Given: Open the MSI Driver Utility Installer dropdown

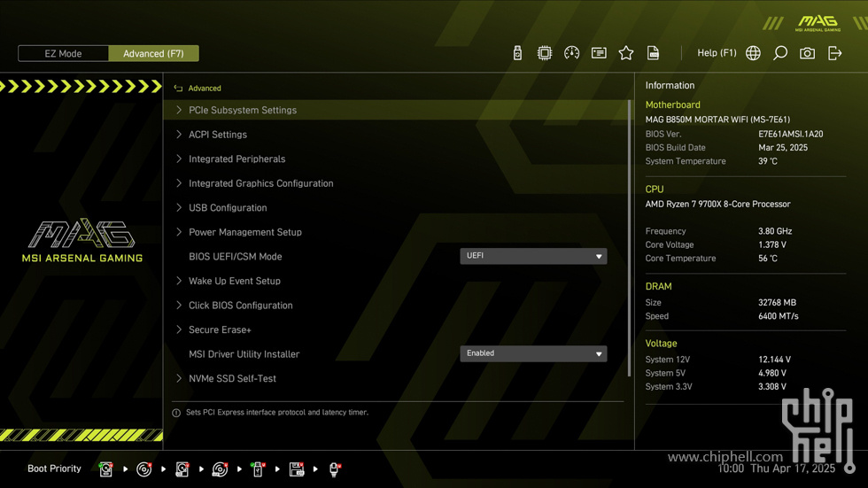Looking at the screenshot, I should 533,353.
